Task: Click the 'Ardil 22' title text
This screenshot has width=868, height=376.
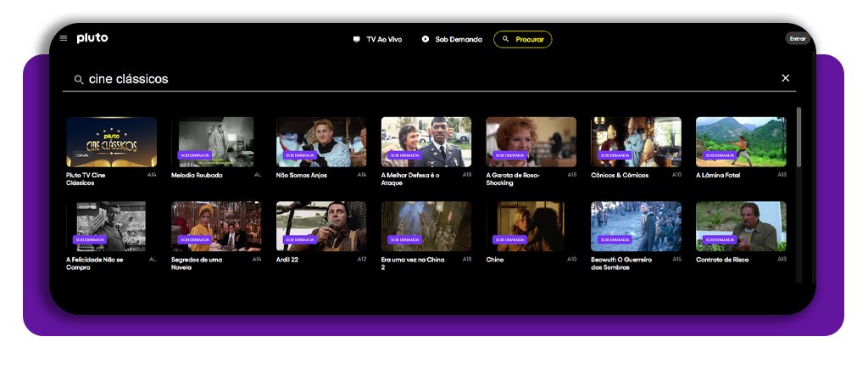Action: 287,260
